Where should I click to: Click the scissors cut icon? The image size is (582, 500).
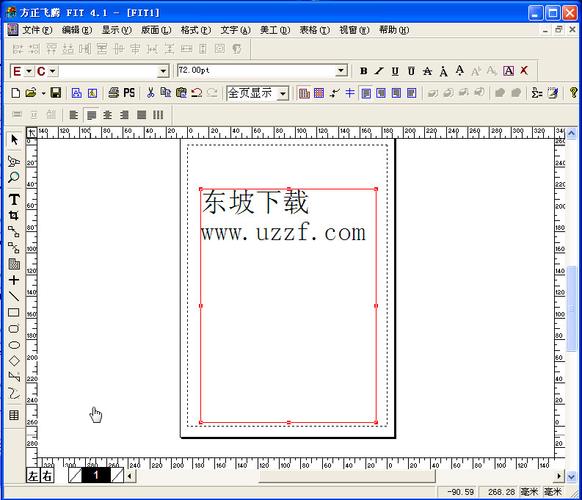pos(150,93)
